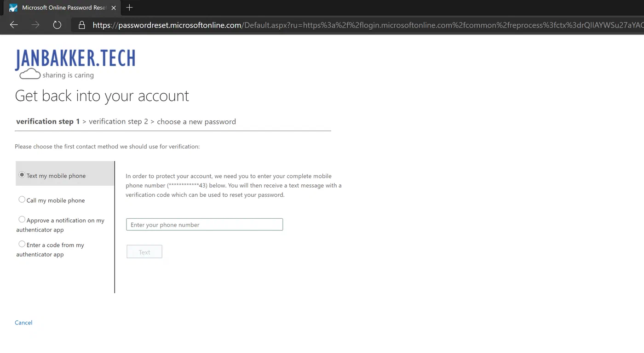Select the Microsoft Online Password Reset tab
The width and height of the screenshot is (644, 353).
62,8
